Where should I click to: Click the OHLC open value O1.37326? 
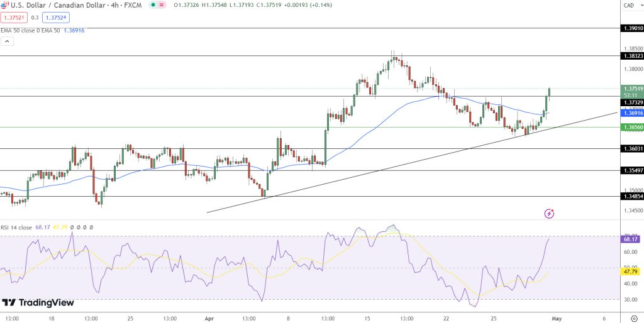pyautogui.click(x=187, y=5)
